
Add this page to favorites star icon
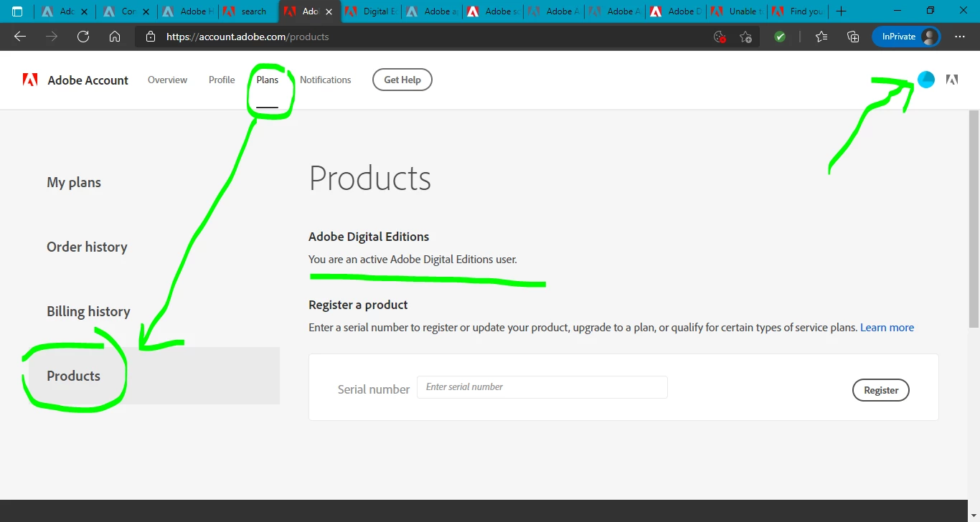pyautogui.click(x=745, y=37)
